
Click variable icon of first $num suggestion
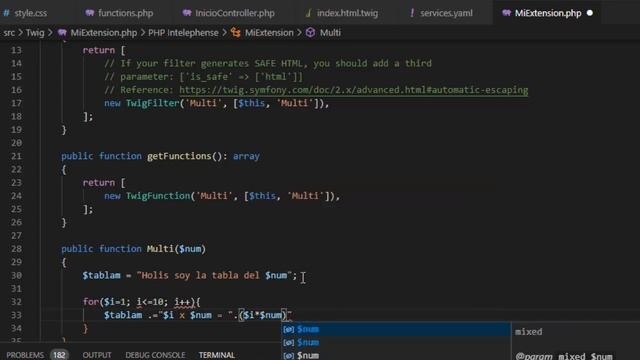tap(289, 329)
